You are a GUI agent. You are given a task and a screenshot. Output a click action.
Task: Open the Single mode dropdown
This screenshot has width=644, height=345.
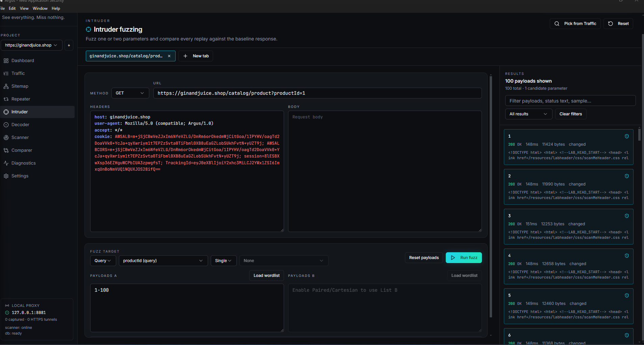click(224, 261)
